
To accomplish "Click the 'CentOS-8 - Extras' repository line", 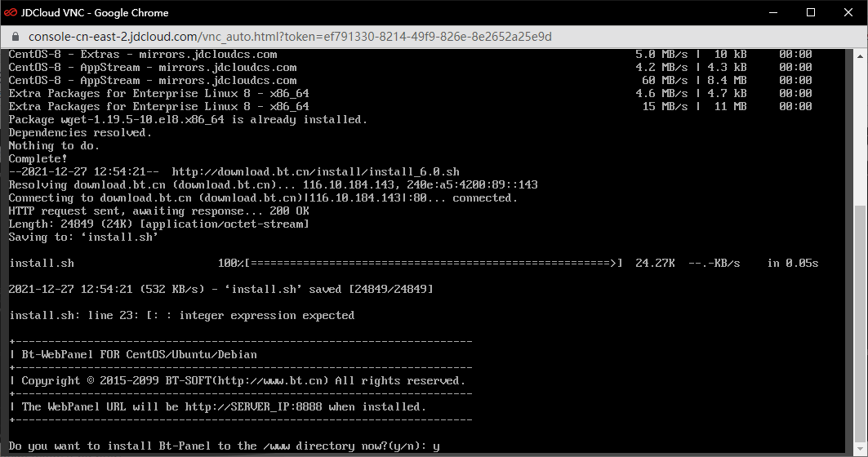I will tap(410, 54).
